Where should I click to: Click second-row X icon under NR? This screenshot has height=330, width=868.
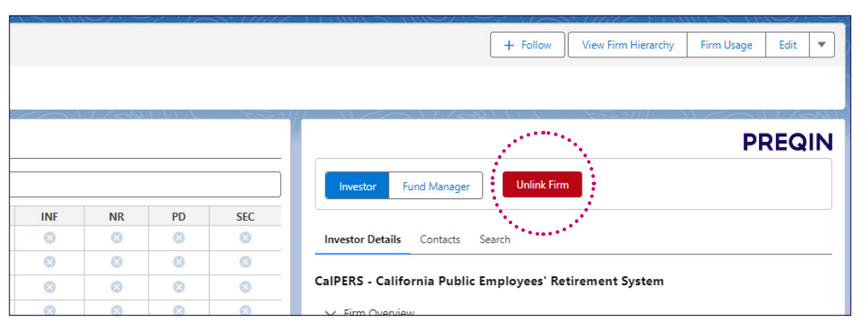click(116, 262)
